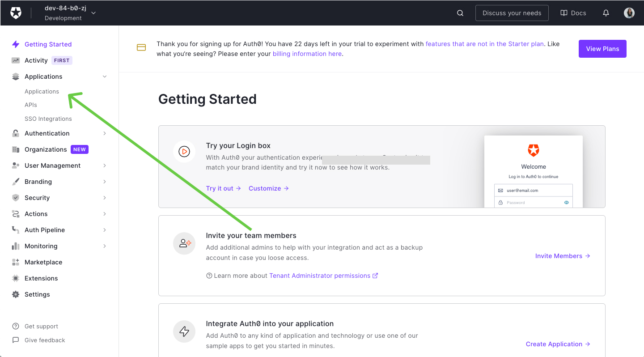Open the Branding paintbrush icon
The height and width of the screenshot is (357, 644).
15,181
